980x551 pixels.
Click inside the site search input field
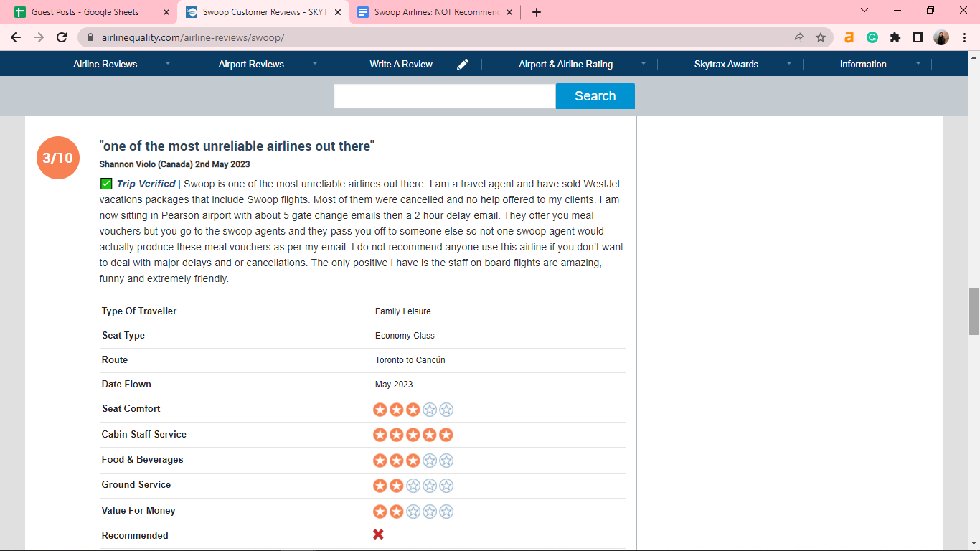tap(445, 96)
